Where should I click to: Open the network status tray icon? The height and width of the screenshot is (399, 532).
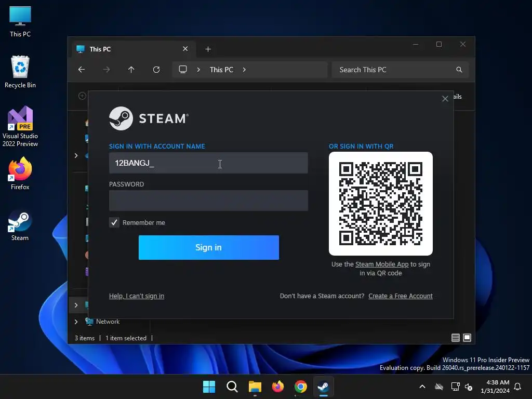pyautogui.click(x=455, y=387)
